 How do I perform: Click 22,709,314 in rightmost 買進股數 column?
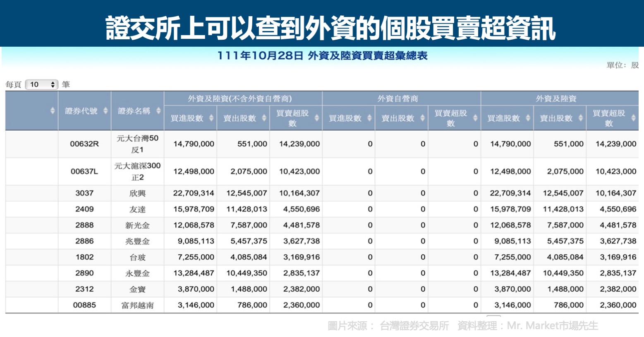tap(510, 193)
